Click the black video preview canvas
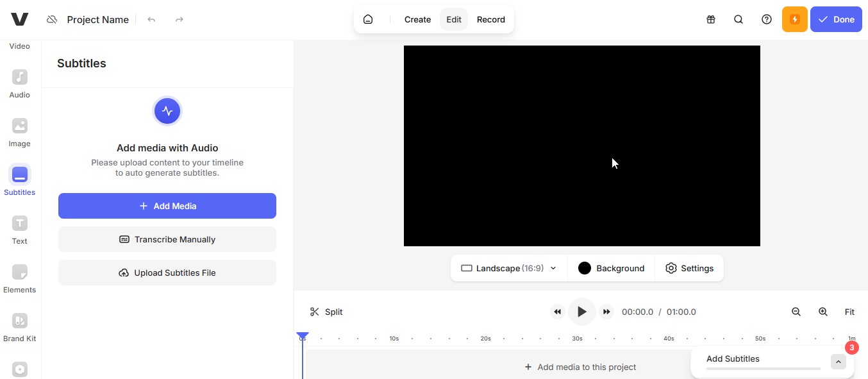The height and width of the screenshot is (379, 868). 582,146
